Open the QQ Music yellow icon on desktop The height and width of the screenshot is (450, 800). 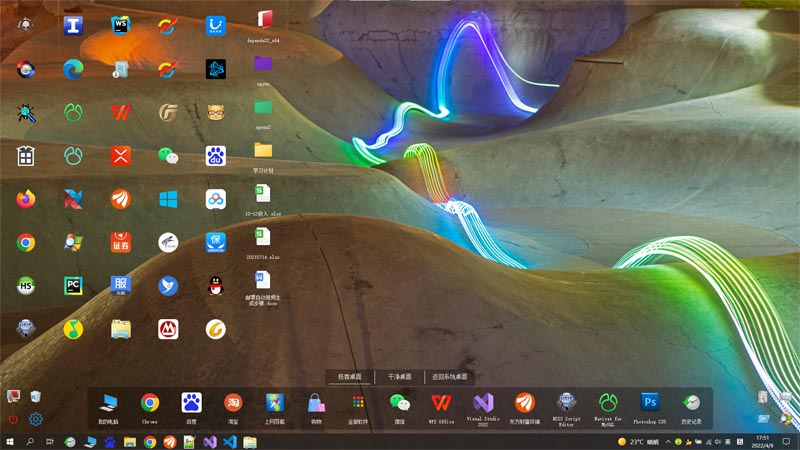[x=73, y=329]
